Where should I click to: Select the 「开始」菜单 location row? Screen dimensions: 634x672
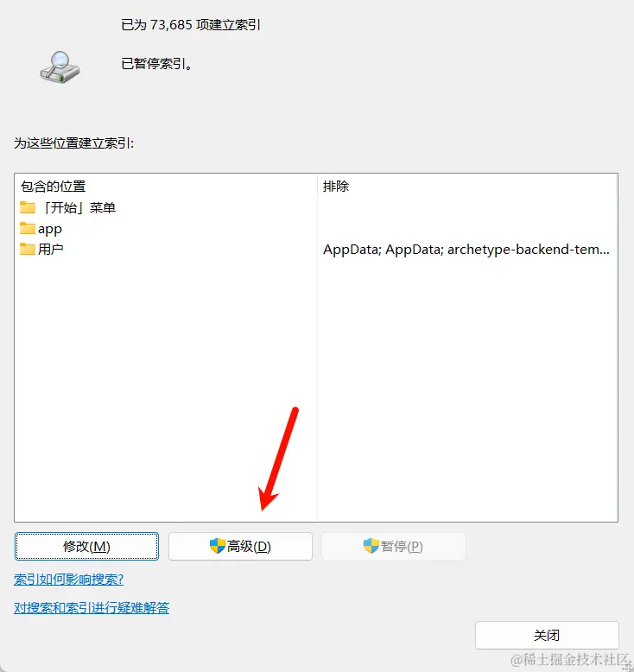pos(166,207)
